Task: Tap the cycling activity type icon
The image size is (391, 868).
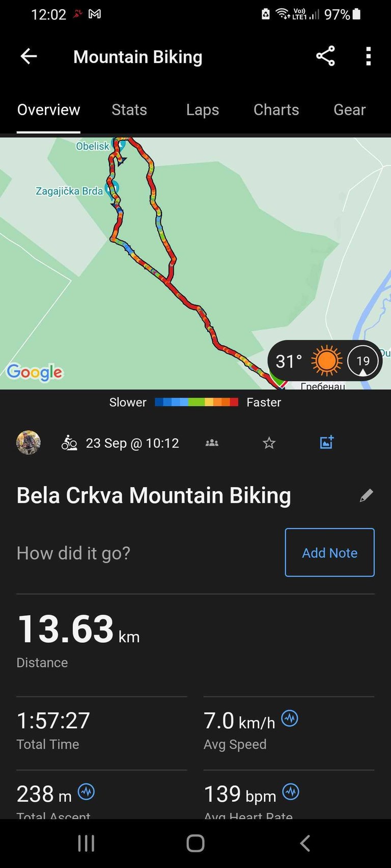Action: click(69, 443)
